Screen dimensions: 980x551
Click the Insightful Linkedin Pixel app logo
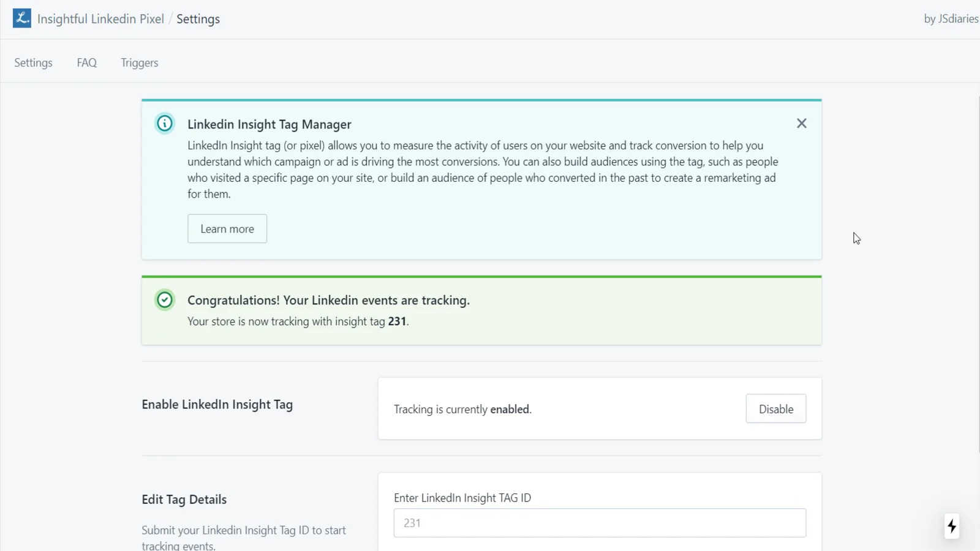[x=22, y=18]
